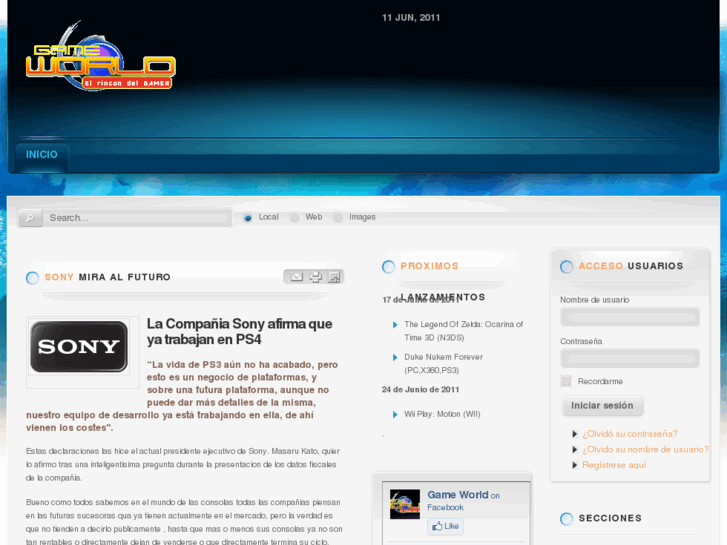This screenshot has height=545, width=727.
Task: Click circle icon beside SECCIONES heading
Action: pos(567,519)
